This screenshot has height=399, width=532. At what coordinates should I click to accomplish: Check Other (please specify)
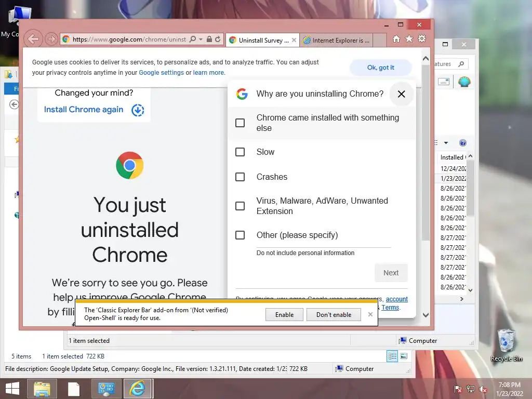240,235
